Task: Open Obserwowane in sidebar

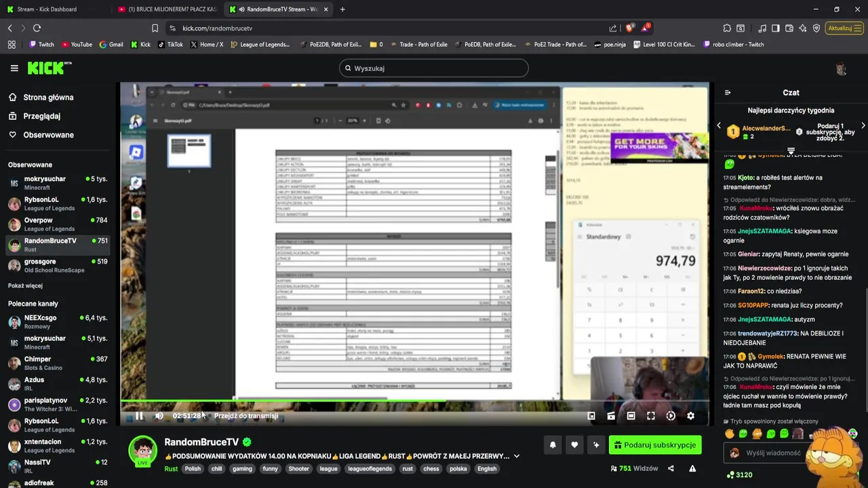Action: (48, 135)
